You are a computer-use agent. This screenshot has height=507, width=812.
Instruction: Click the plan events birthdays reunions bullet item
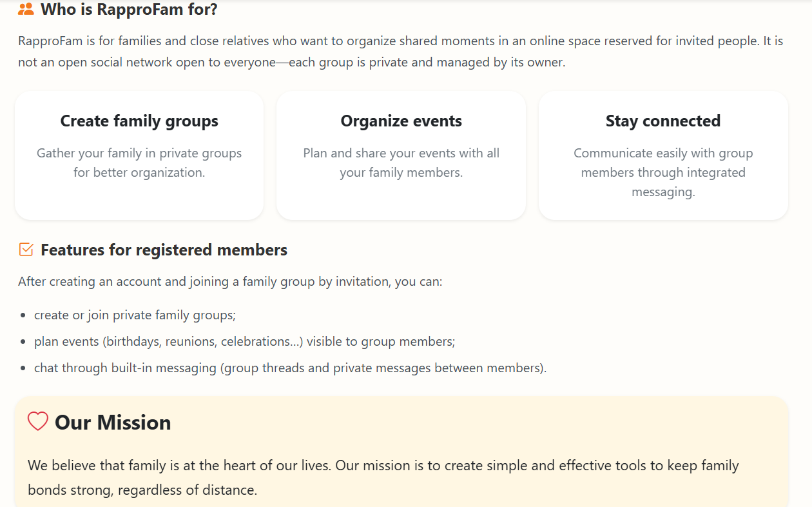[244, 342]
